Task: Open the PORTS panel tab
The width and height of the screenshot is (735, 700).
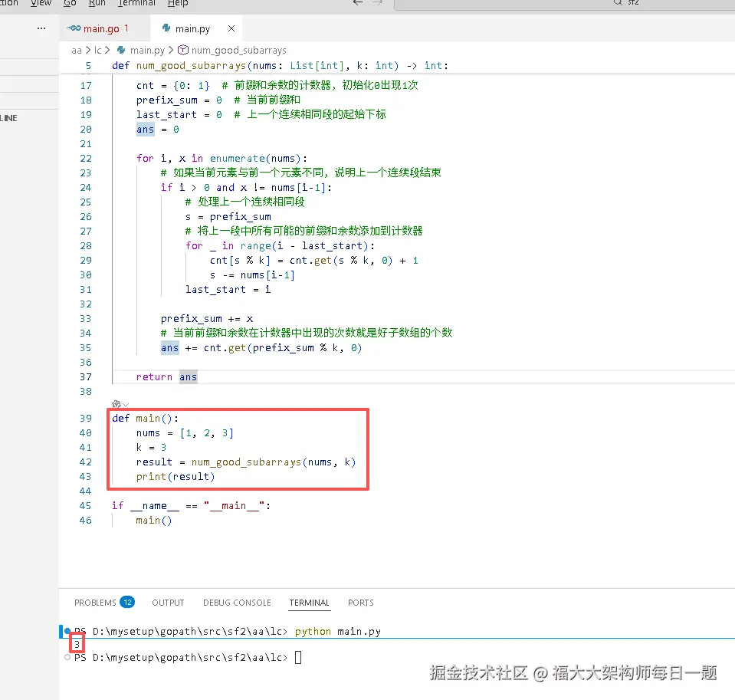Action: pos(361,603)
